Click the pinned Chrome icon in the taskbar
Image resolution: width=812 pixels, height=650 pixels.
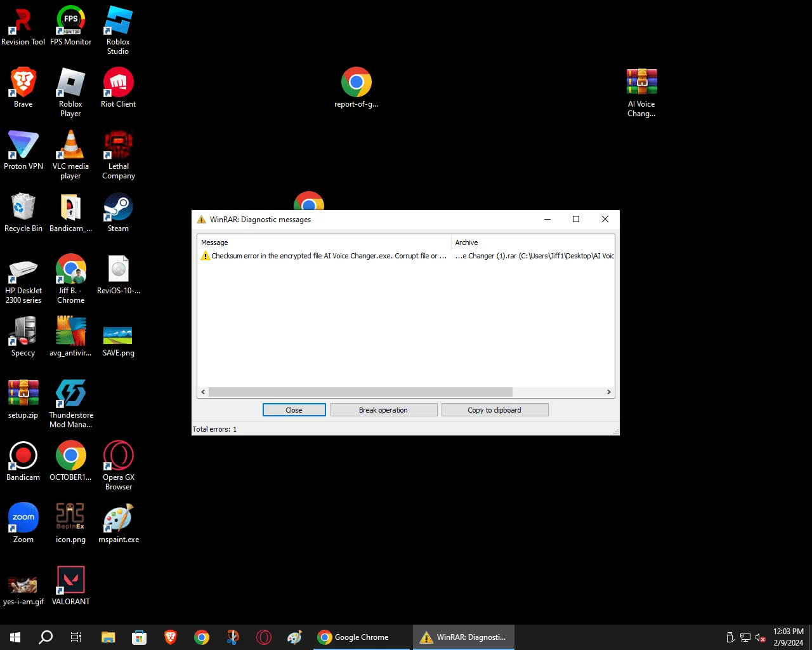click(202, 637)
